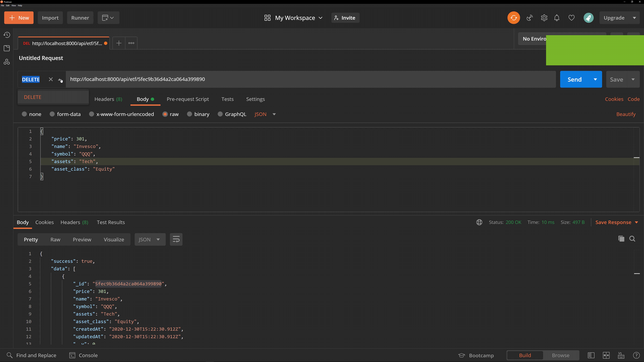The image size is (644, 362).
Task: Click the Import button
Action: pyautogui.click(x=50, y=18)
